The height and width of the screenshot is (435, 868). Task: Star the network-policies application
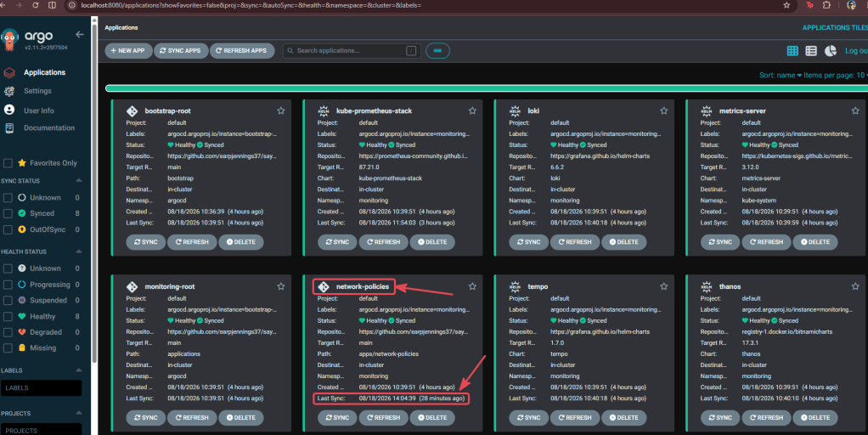click(x=472, y=286)
